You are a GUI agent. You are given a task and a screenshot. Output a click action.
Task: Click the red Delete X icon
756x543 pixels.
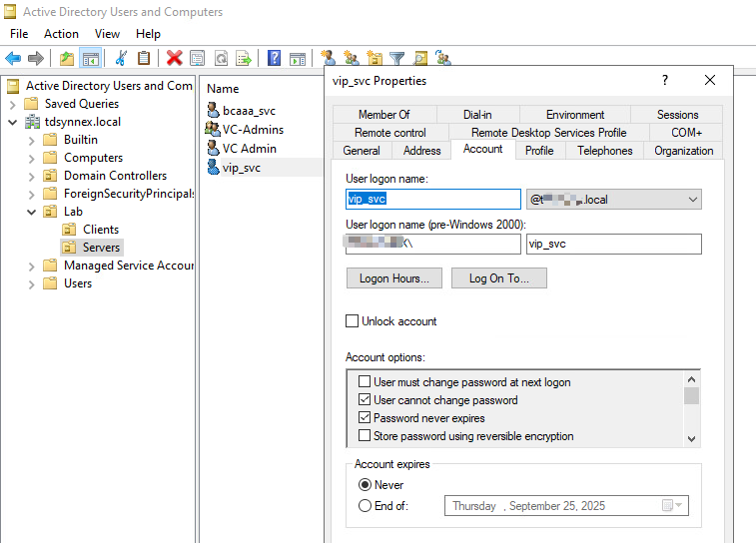point(174,58)
